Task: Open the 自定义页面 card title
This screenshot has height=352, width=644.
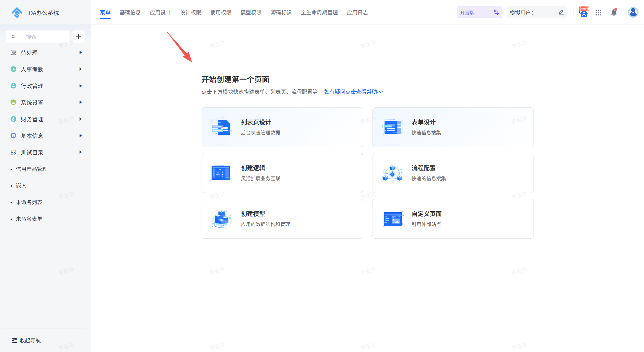Action: click(427, 214)
